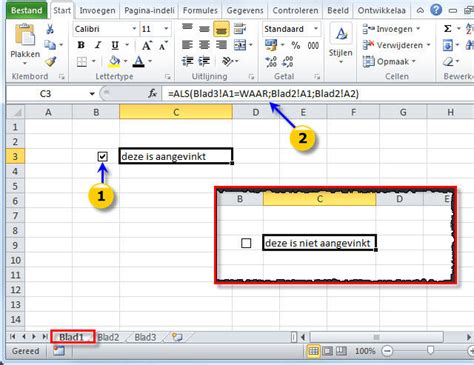Select row 3 header
Viewport: 474px width, 365px height.
[15, 156]
